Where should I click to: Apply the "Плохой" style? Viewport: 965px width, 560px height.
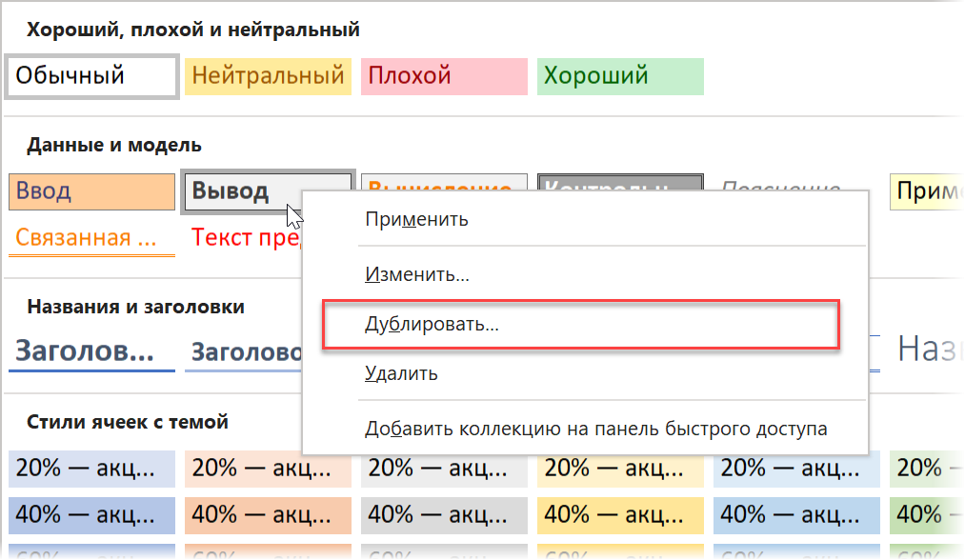pos(444,76)
